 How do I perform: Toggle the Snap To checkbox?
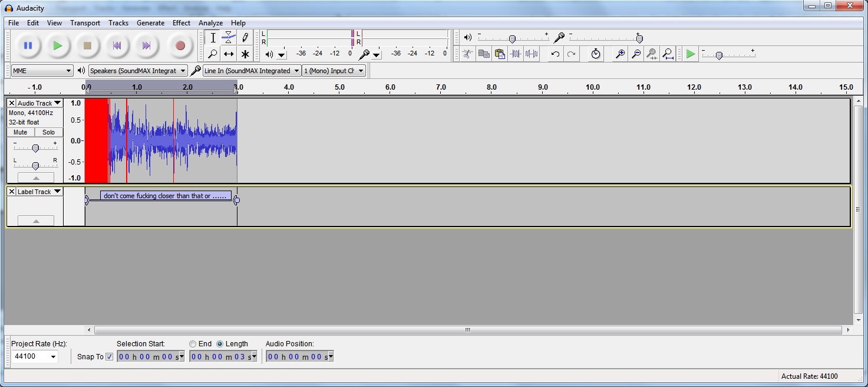pos(109,356)
